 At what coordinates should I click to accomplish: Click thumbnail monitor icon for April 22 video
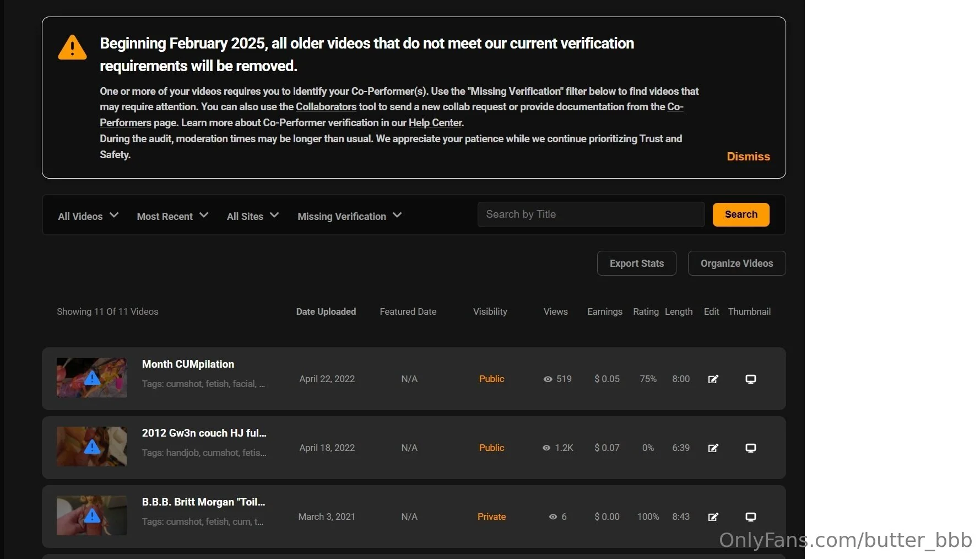pos(750,379)
